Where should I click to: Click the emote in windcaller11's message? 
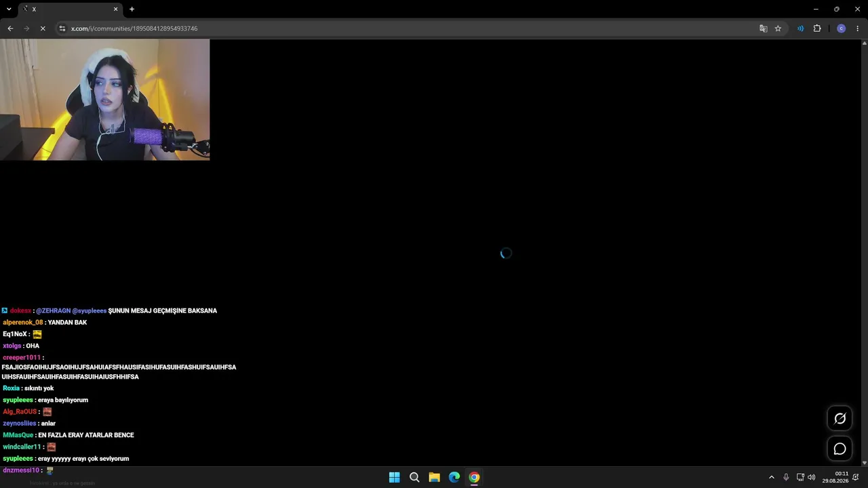click(x=51, y=447)
